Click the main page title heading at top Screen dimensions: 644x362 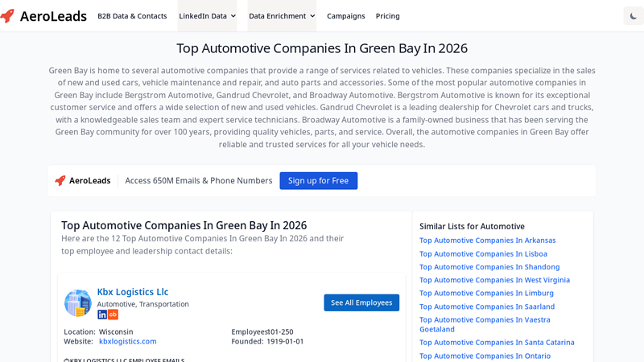click(x=322, y=48)
